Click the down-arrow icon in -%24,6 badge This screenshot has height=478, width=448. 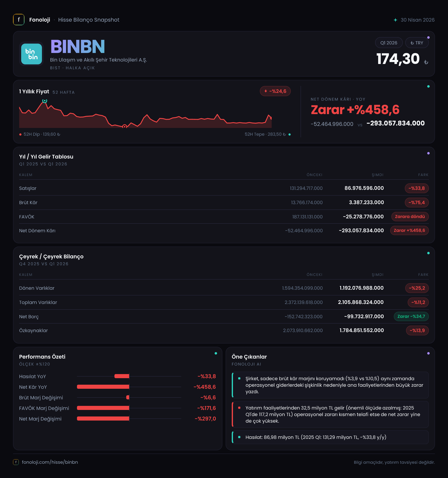point(266,91)
